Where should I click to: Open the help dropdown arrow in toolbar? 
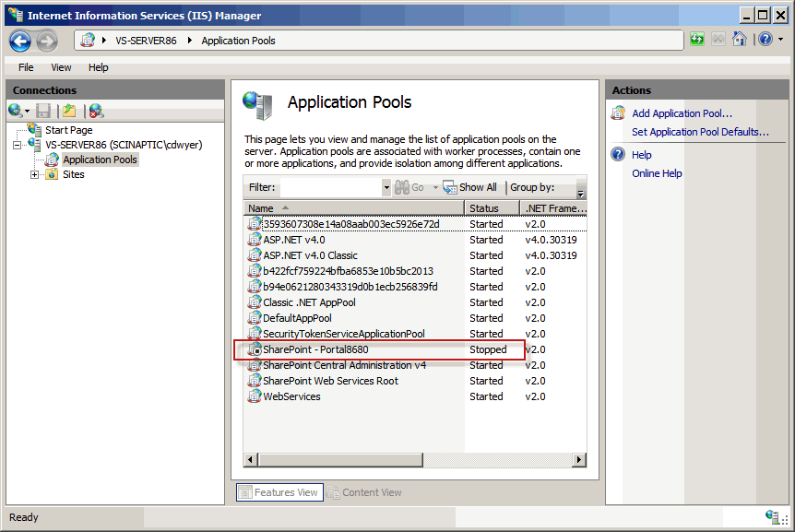coord(781,39)
